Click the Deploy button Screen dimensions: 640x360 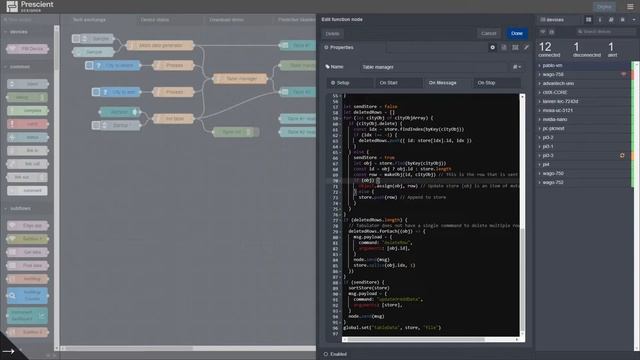tap(604, 7)
